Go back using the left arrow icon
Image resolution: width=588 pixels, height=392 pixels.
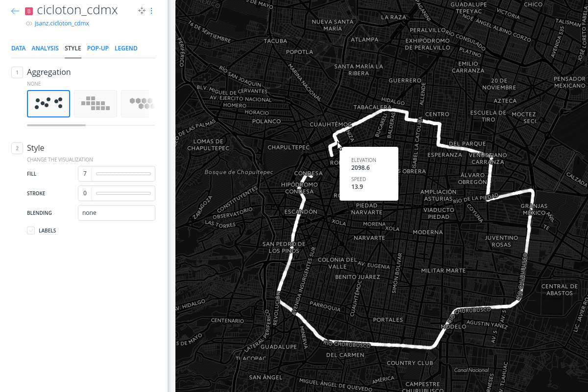point(15,11)
